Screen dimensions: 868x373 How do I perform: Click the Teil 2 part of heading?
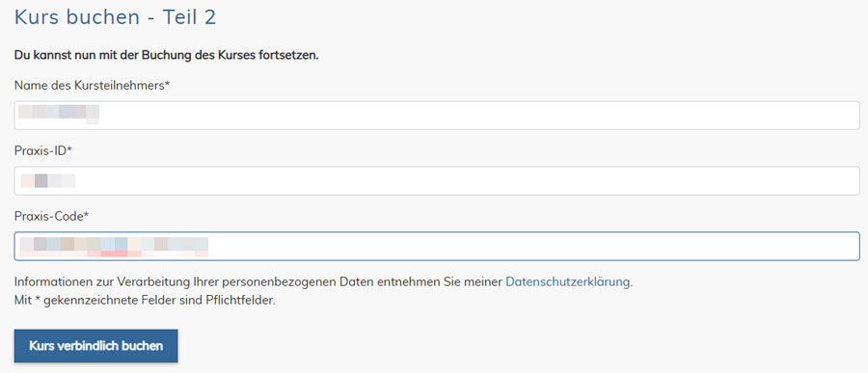coord(189,17)
